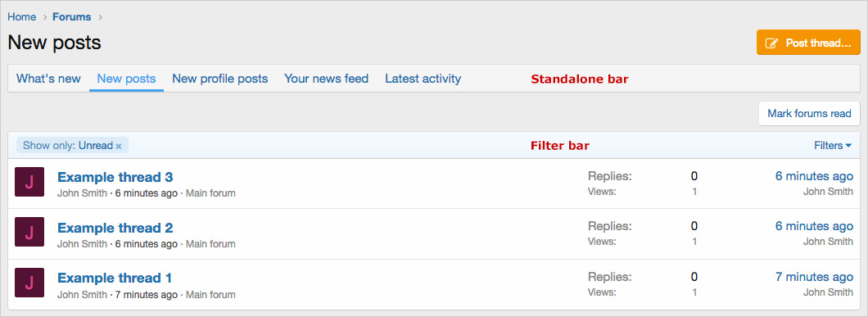The height and width of the screenshot is (317, 868).
Task: Switch to the What's new tab
Action: tap(48, 79)
